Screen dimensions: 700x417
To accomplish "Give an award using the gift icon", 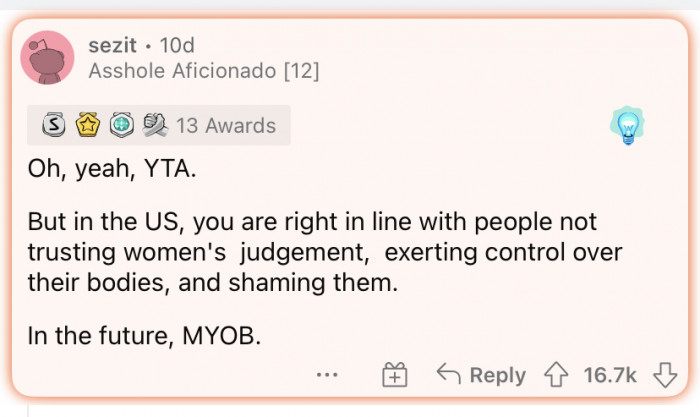I will coord(395,375).
